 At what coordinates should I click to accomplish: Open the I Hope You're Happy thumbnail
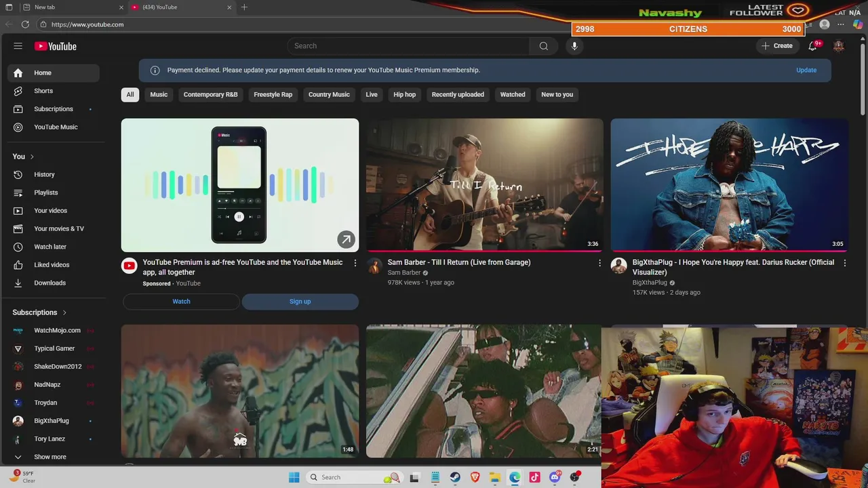(729, 185)
